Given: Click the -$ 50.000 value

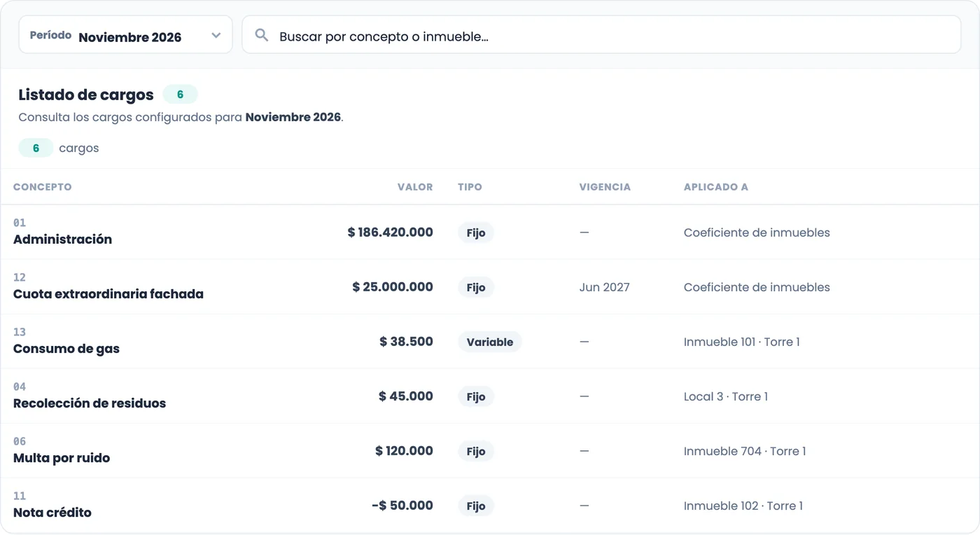Looking at the screenshot, I should [x=402, y=506].
